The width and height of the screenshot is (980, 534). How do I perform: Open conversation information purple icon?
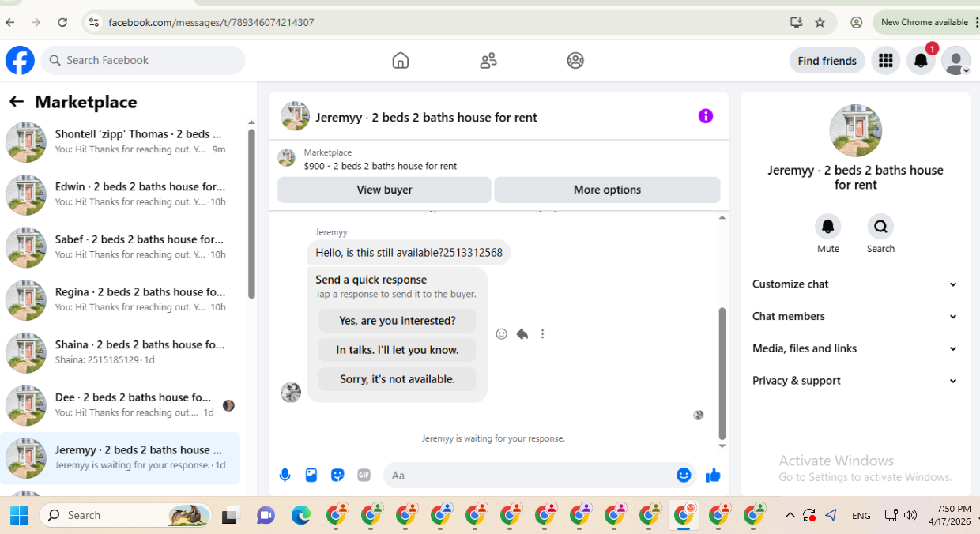[706, 116]
